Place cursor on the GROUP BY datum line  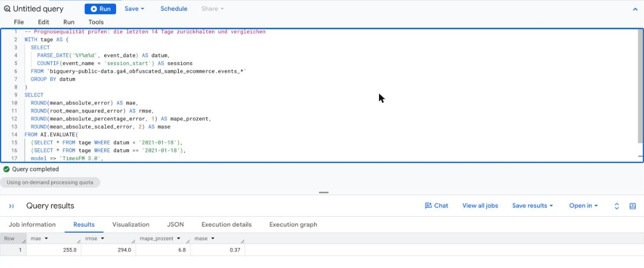pyautogui.click(x=53, y=79)
